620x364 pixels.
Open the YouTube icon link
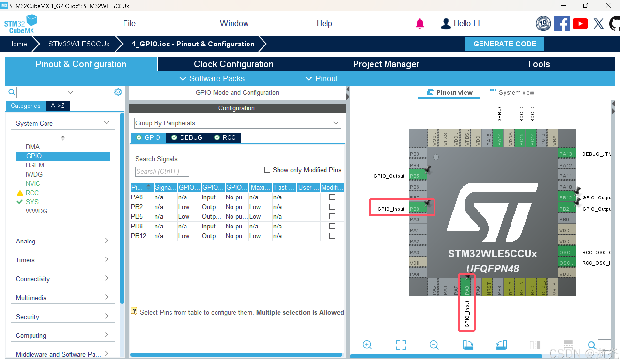tap(580, 24)
